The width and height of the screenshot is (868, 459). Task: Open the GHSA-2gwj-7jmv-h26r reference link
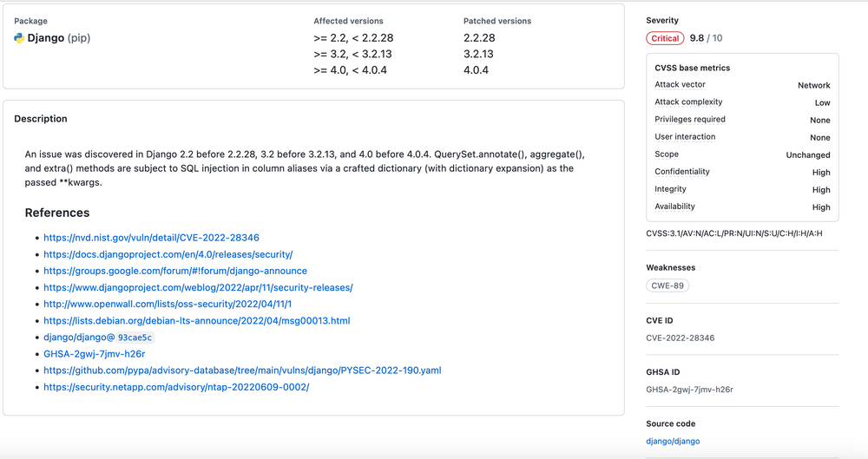[94, 354]
